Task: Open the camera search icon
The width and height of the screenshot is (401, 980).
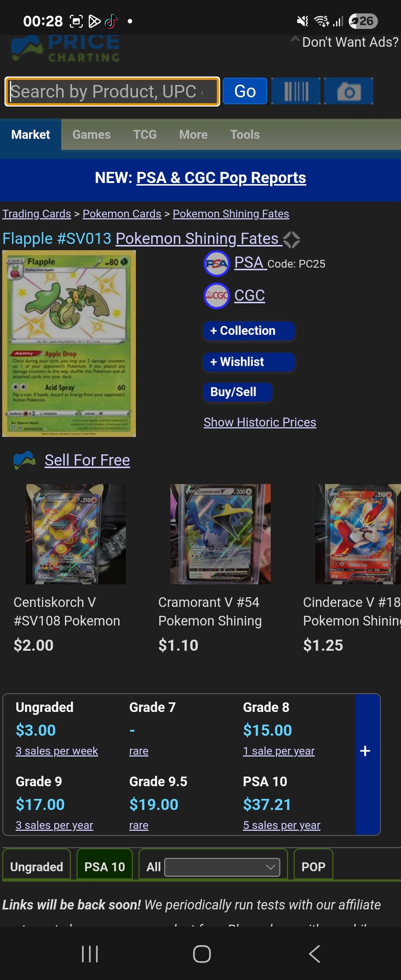Action: 348,91
